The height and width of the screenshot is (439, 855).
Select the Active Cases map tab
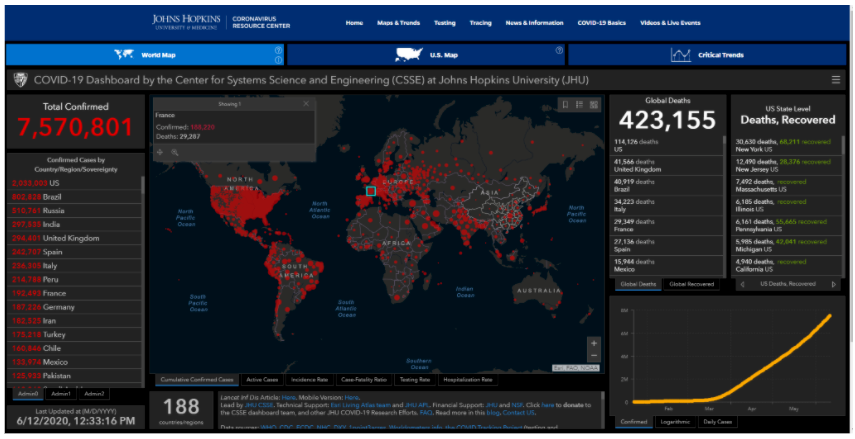(262, 380)
